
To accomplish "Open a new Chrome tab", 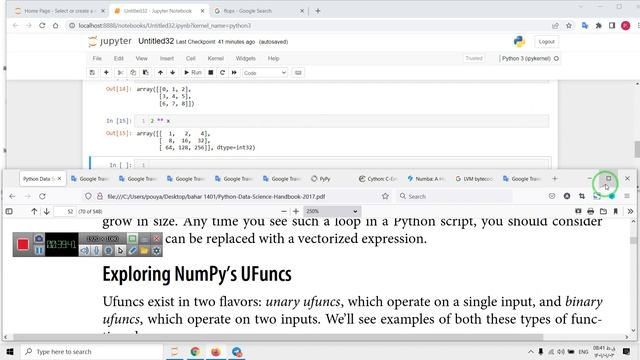I will 318,11.
